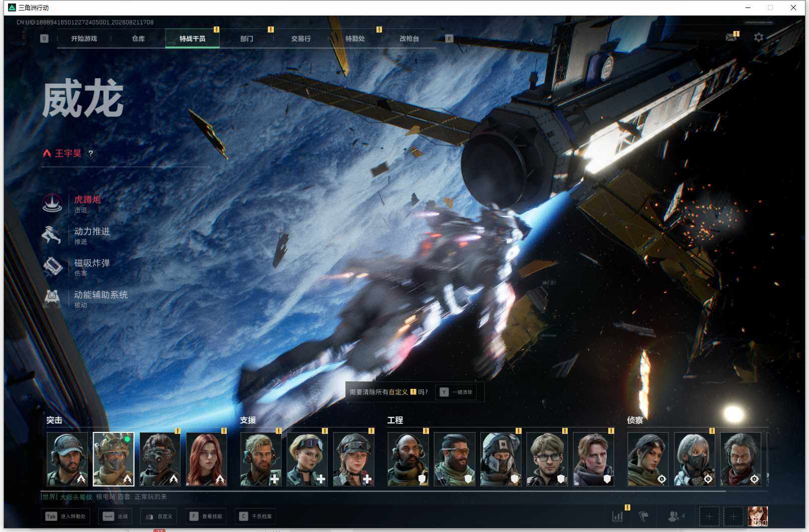Select the support operator with goggles on head

(x=307, y=459)
